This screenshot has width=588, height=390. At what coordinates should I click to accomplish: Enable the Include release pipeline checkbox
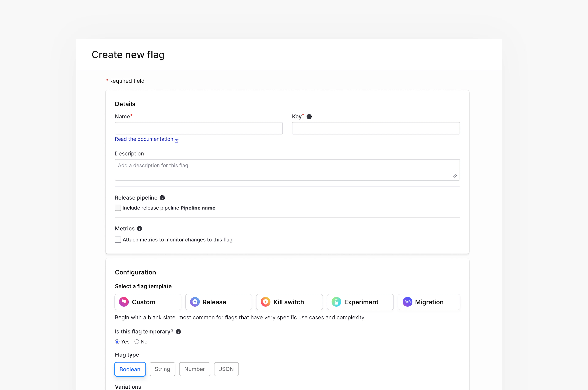[x=118, y=208]
